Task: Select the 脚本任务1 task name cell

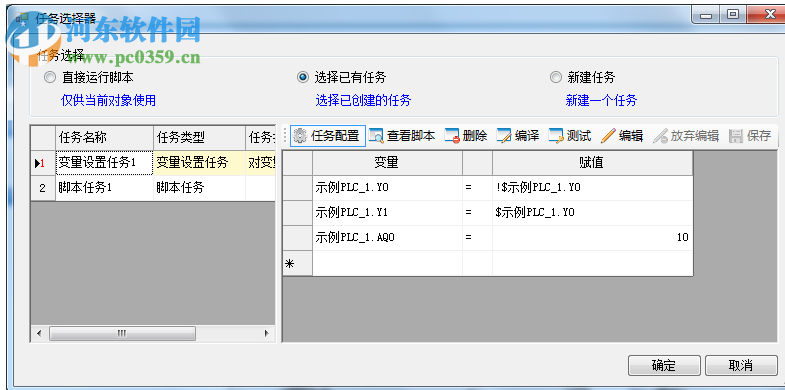Action: click(104, 188)
